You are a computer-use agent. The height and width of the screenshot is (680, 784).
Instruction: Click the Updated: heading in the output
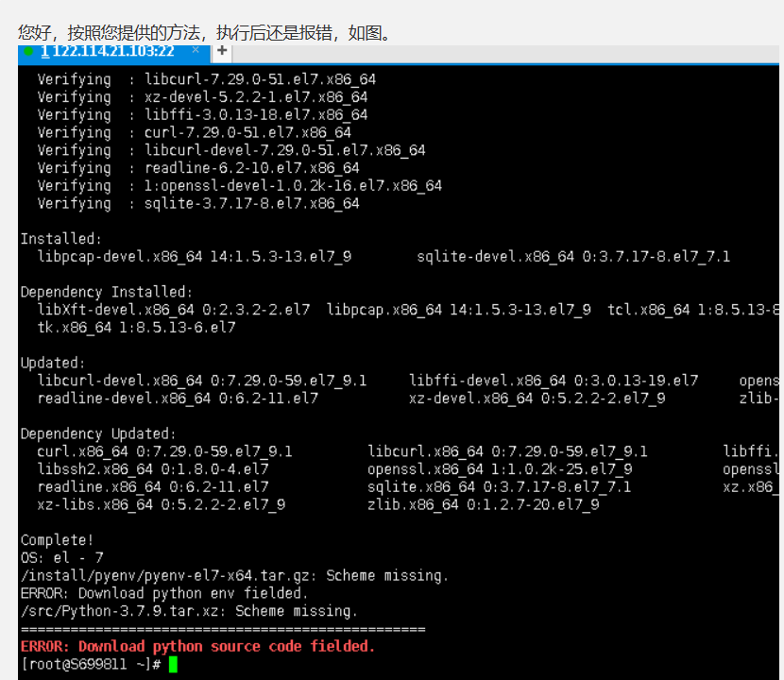[53, 363]
